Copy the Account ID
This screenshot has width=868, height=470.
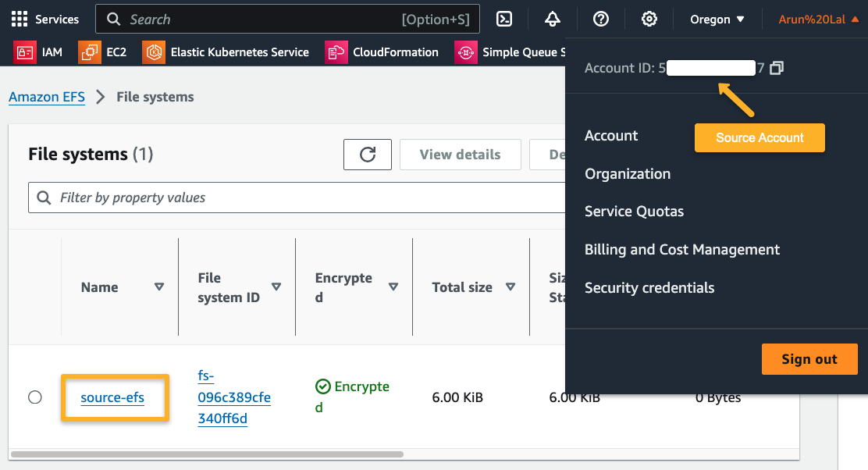(776, 68)
